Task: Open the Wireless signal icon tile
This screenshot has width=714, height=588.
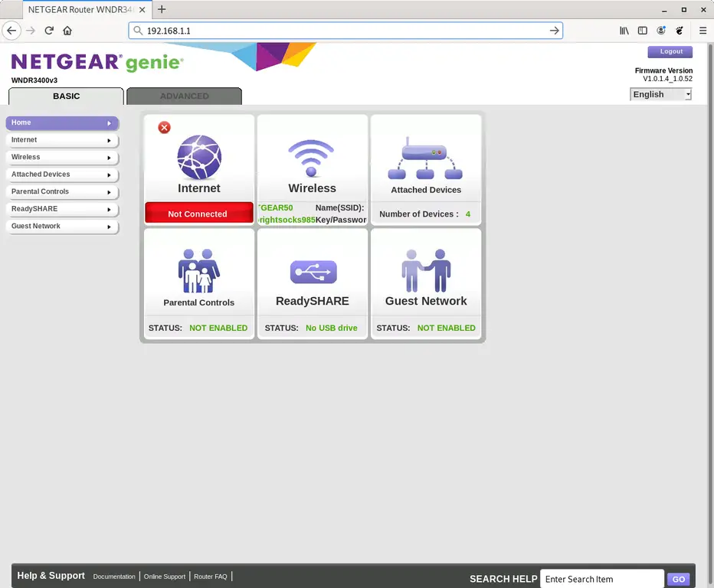Action: tap(312, 158)
